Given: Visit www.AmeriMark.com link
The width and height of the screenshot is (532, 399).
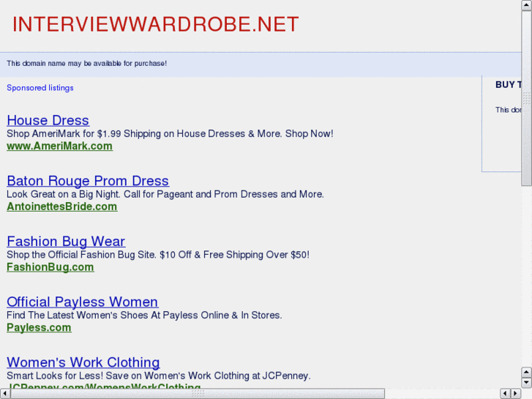Looking at the screenshot, I should click(x=60, y=146).
